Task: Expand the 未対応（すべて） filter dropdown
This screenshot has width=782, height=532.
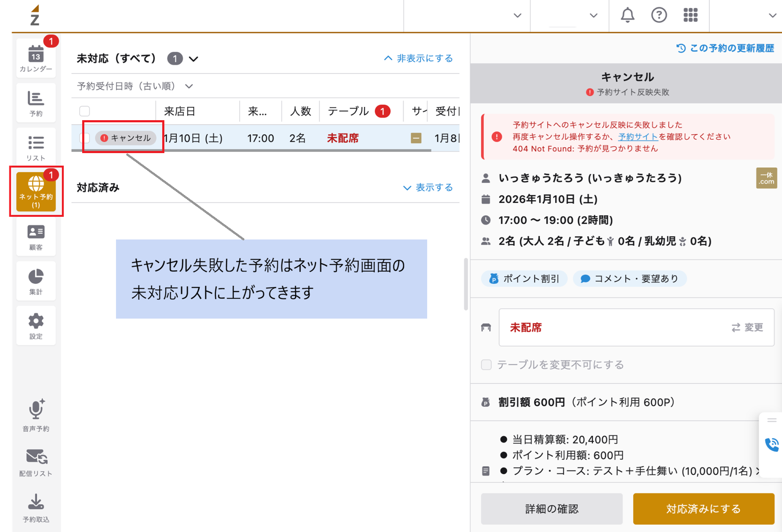Action: (x=193, y=59)
